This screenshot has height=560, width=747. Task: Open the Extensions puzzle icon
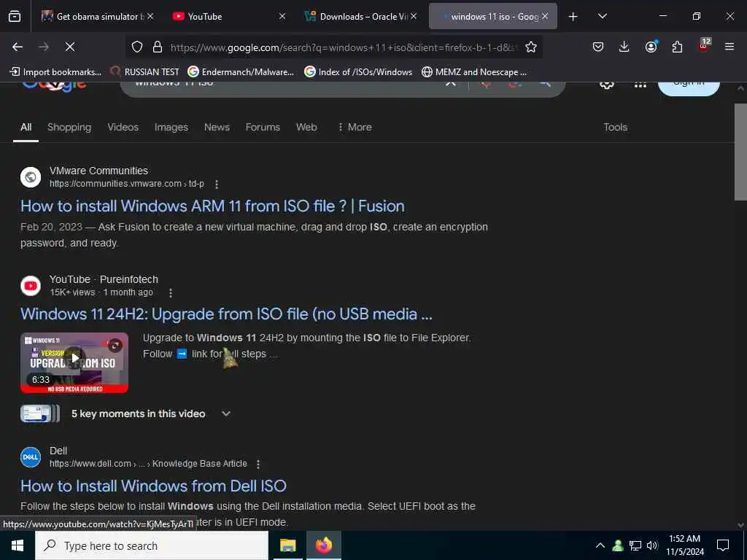677,47
